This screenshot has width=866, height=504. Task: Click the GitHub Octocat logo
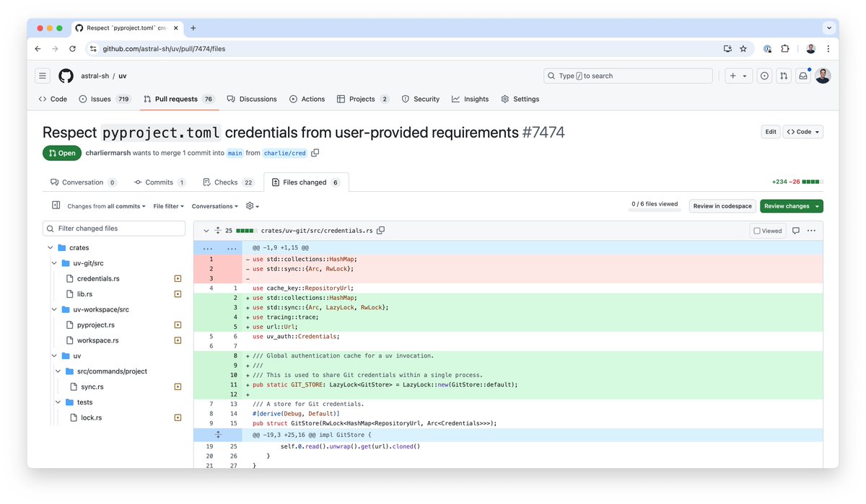(x=66, y=76)
